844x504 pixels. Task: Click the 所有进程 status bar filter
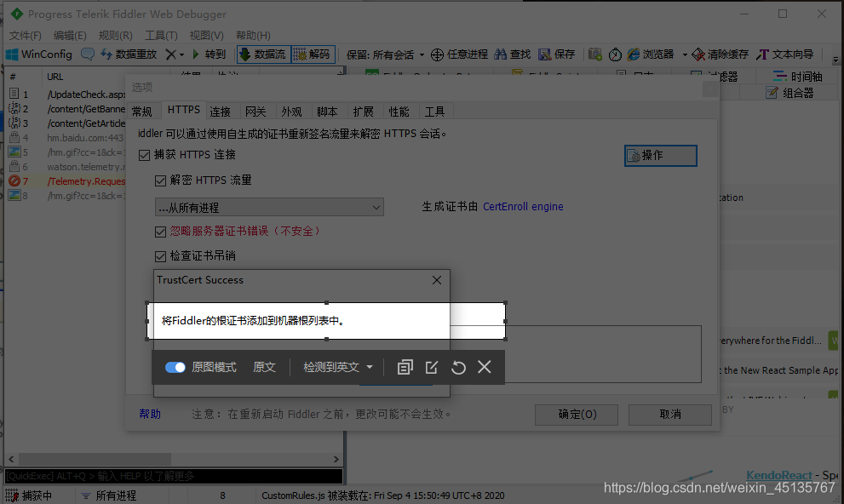[109, 495]
